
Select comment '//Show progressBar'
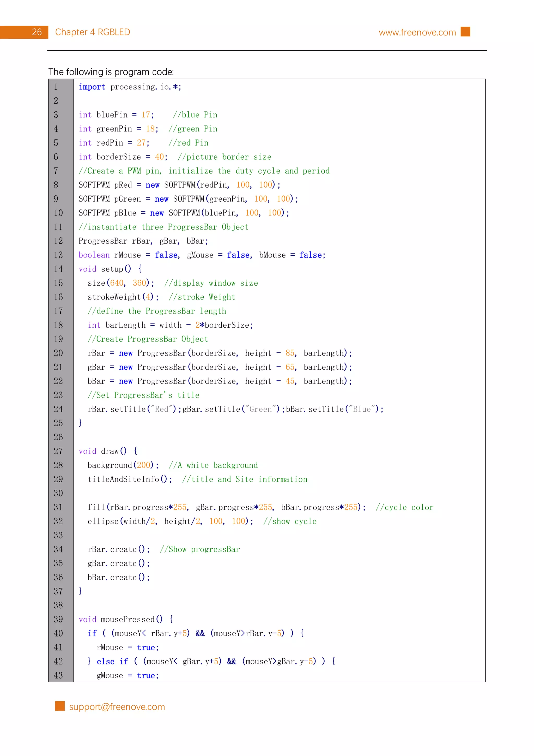coord(200,549)
